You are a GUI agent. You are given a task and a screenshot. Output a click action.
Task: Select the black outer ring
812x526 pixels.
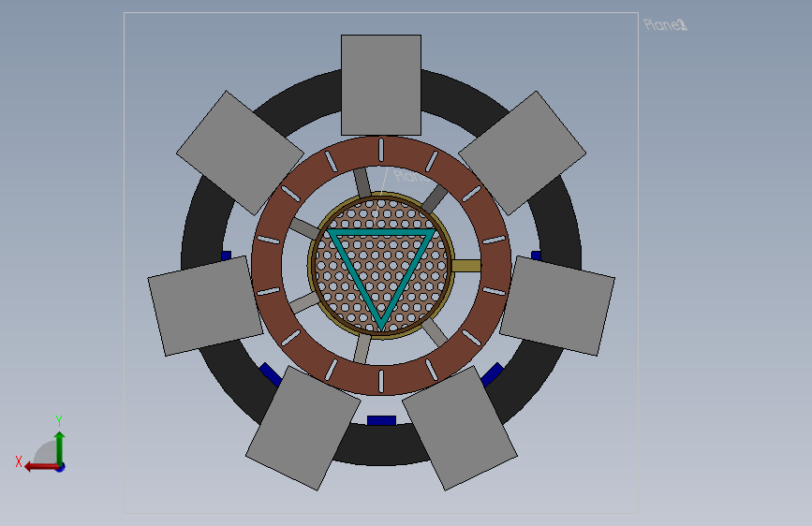coord(381,447)
